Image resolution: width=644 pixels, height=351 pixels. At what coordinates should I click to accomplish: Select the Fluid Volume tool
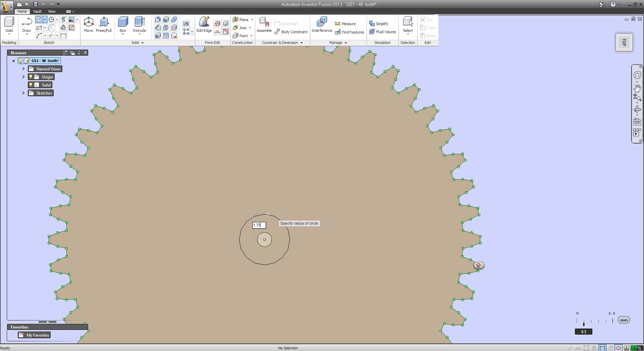click(x=383, y=32)
